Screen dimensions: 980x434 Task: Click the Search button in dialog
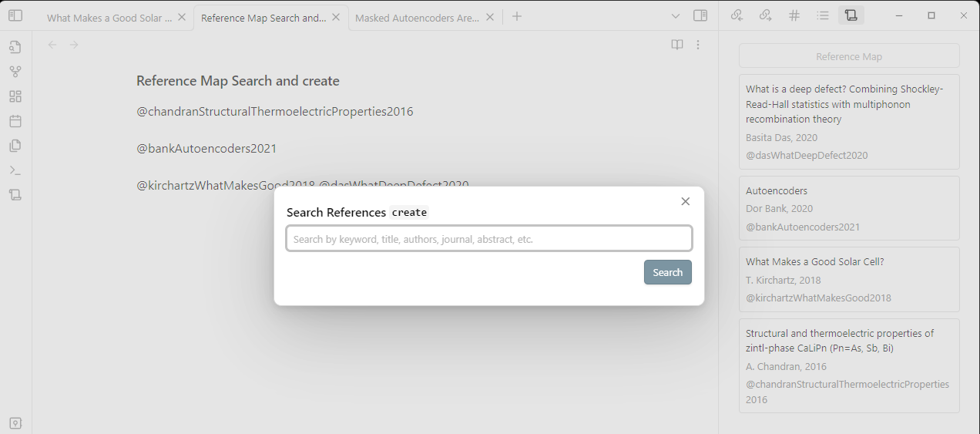point(668,272)
